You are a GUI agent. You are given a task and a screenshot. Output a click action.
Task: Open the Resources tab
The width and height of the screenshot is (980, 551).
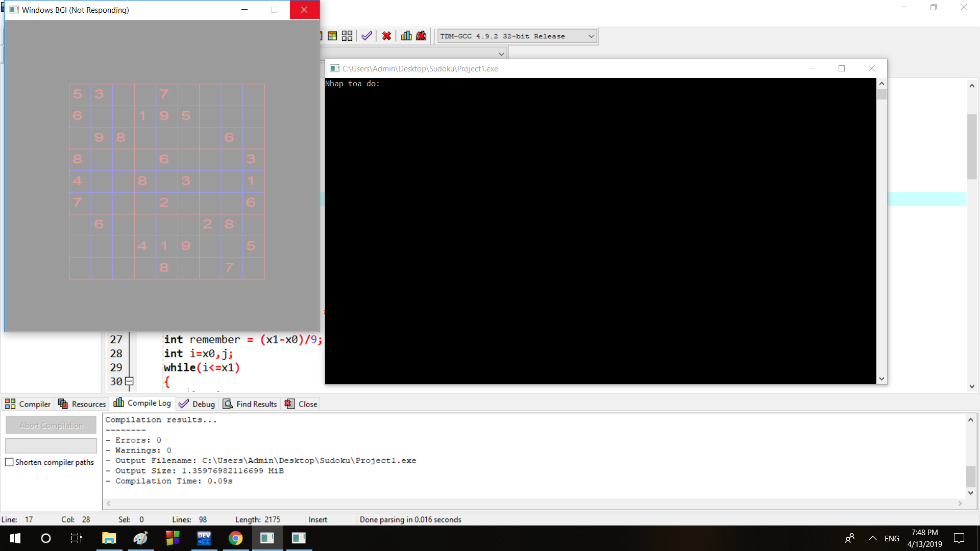82,404
